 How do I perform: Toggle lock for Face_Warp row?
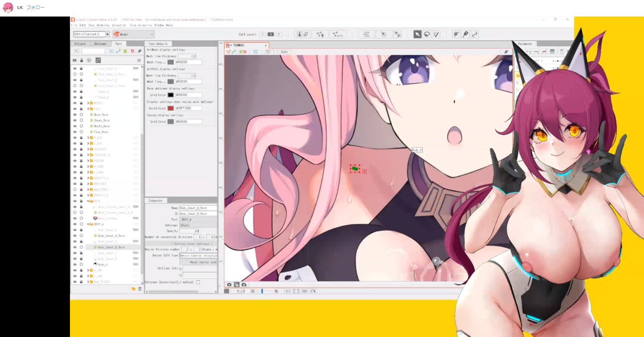pos(81,132)
